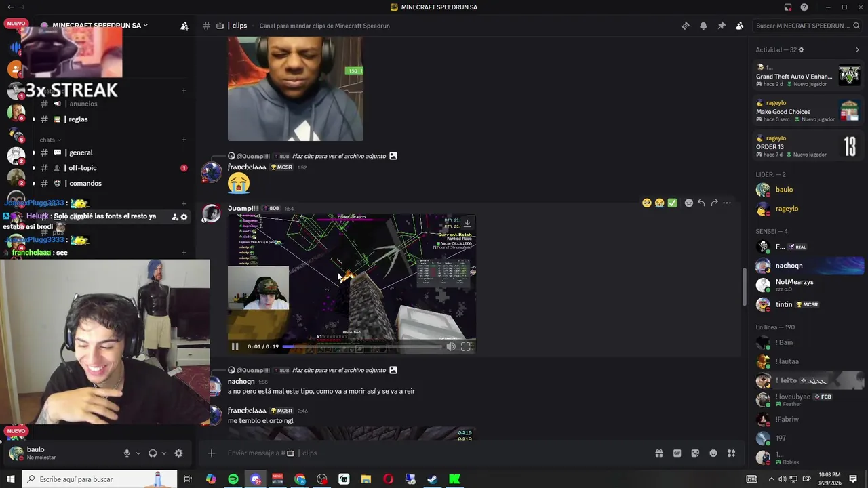Viewport: 868px width, 488px height.
Task: Open franchelaaa username above crying emoji
Action: click(247, 167)
